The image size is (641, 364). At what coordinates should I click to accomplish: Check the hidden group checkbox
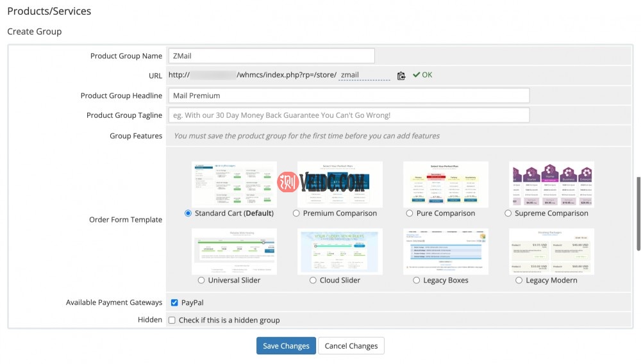tap(172, 320)
